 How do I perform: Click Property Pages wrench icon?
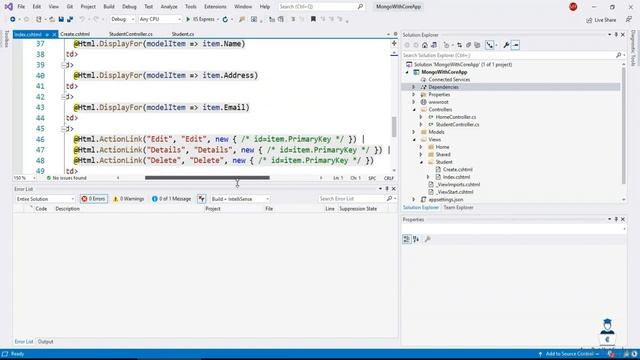point(427,239)
